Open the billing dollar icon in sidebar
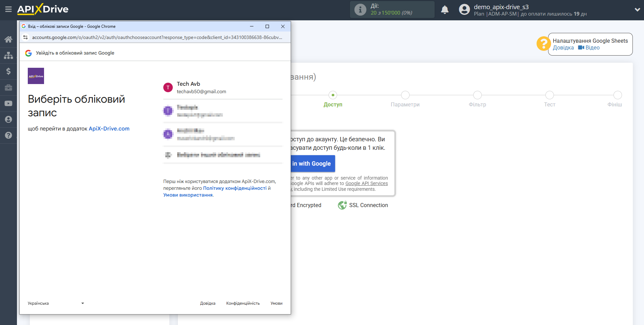 tap(8, 71)
